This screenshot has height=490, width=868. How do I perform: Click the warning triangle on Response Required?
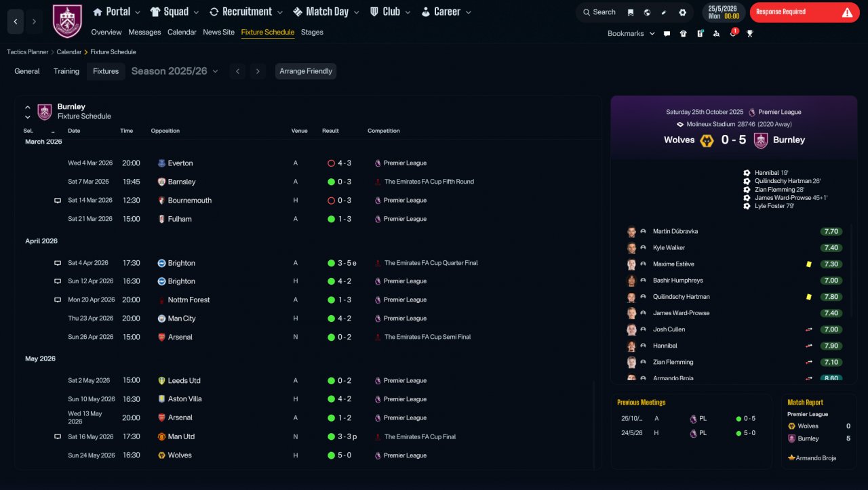pos(847,12)
